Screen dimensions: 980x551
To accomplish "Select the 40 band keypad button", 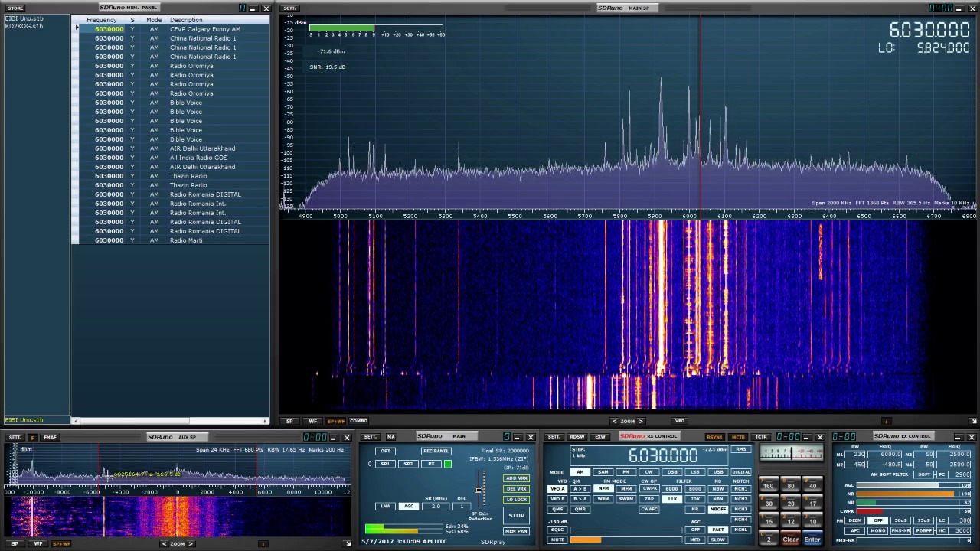I will [x=812, y=484].
